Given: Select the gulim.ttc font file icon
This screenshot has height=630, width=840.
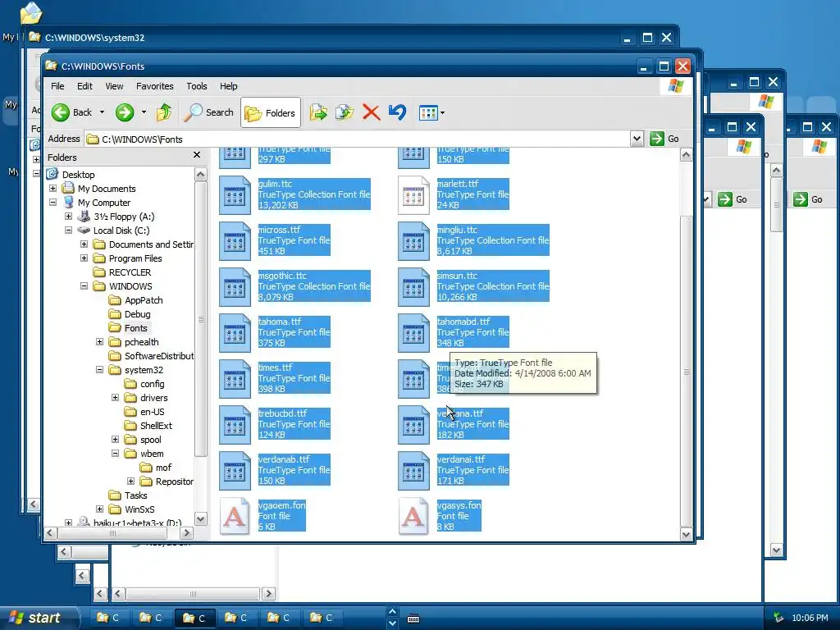Looking at the screenshot, I should [x=235, y=195].
